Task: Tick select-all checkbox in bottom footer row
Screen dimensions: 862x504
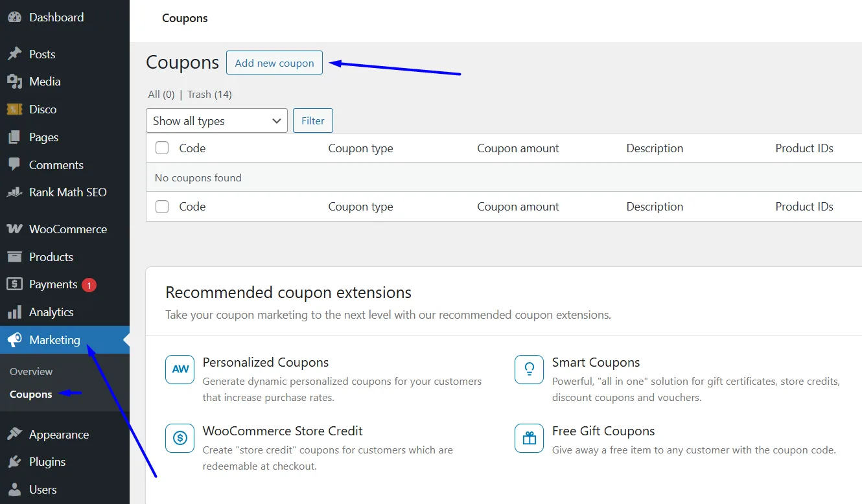Action: [162, 207]
